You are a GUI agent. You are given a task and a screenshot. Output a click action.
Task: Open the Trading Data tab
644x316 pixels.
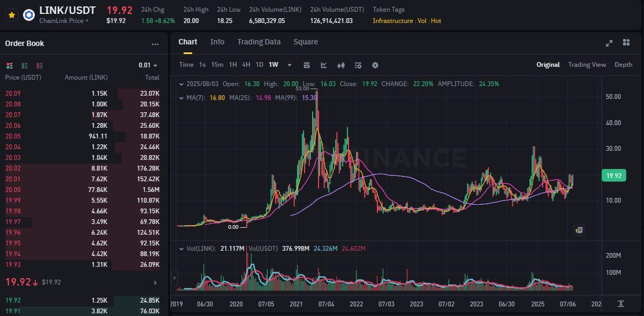pos(259,42)
